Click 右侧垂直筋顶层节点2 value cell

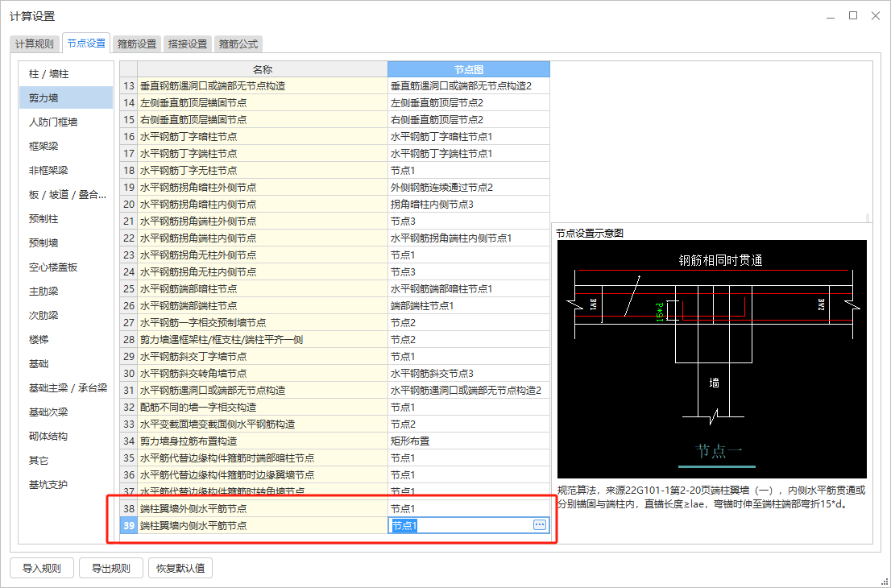point(469,120)
